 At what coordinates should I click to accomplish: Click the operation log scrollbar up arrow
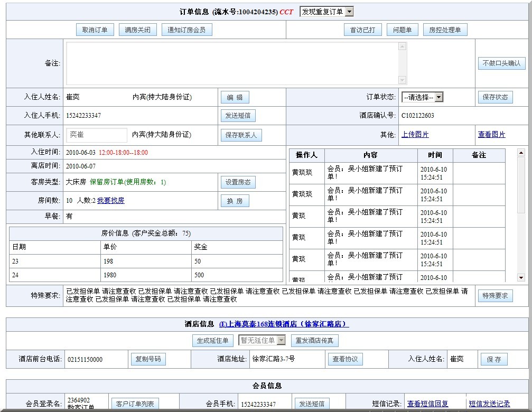point(521,153)
